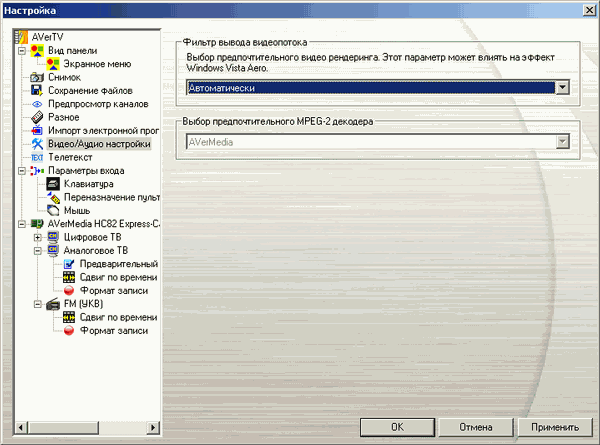The height and width of the screenshot is (445, 600).
Task: Open Импорт электронной программы item icon
Action: point(37,130)
